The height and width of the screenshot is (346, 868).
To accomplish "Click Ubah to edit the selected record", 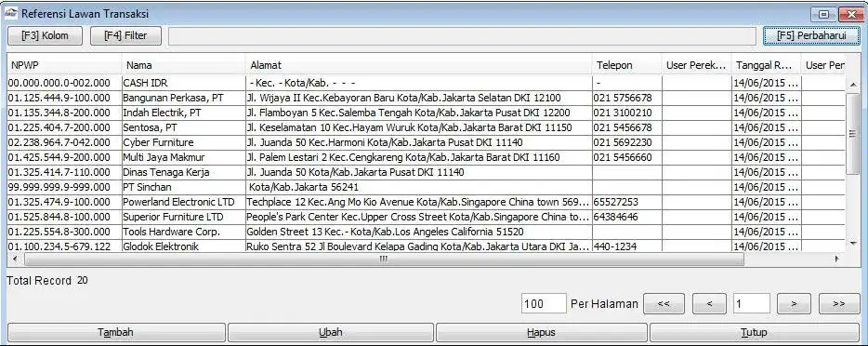I will tap(331, 333).
